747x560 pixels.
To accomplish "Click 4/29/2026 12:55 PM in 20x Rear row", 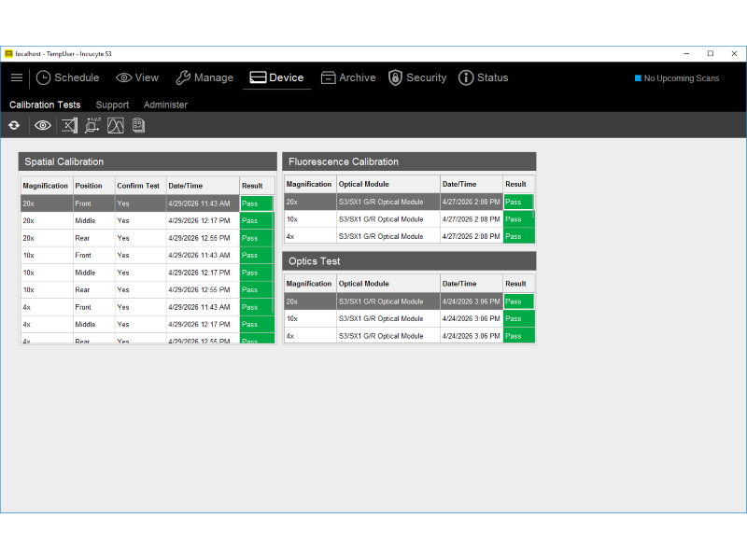I will click(199, 238).
